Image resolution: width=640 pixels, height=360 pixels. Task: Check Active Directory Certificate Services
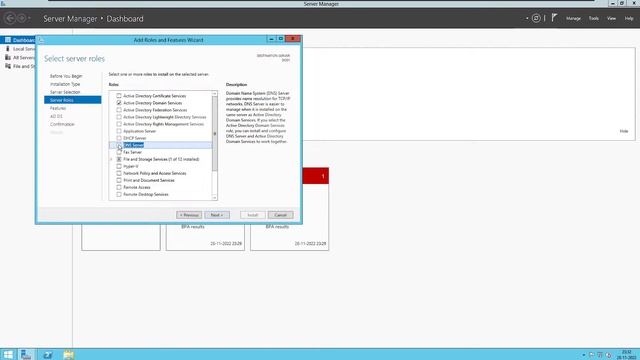tap(119, 96)
